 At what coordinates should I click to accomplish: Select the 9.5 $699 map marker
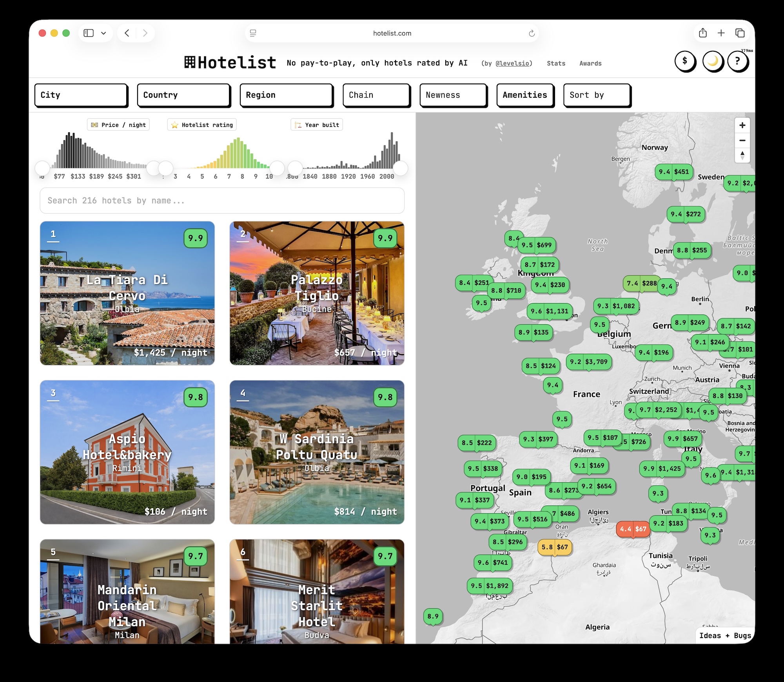tap(537, 245)
